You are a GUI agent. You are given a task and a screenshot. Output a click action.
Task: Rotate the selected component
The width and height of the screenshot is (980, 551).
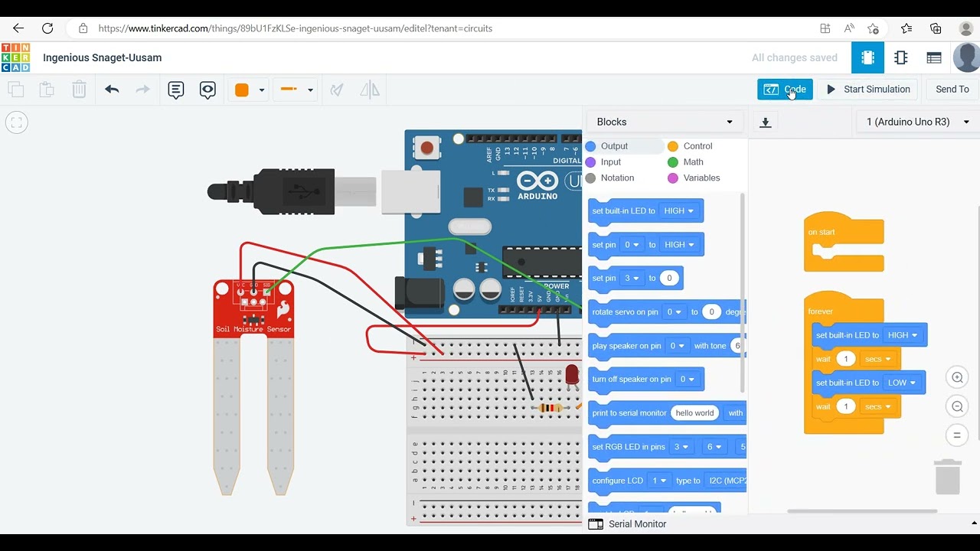337,90
